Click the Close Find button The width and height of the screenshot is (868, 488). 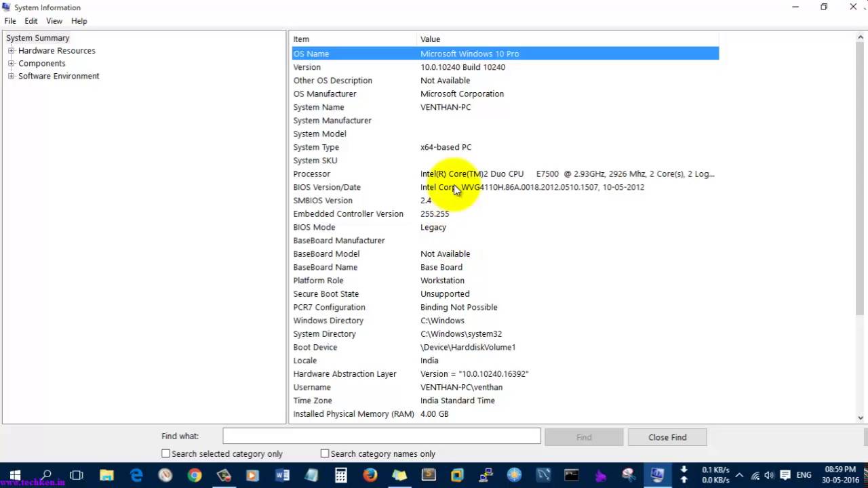click(667, 437)
